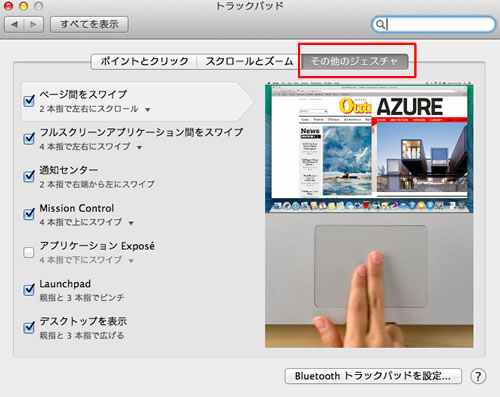Switch to ポイントとクリック tab
The image size is (500, 397).
click(x=144, y=61)
